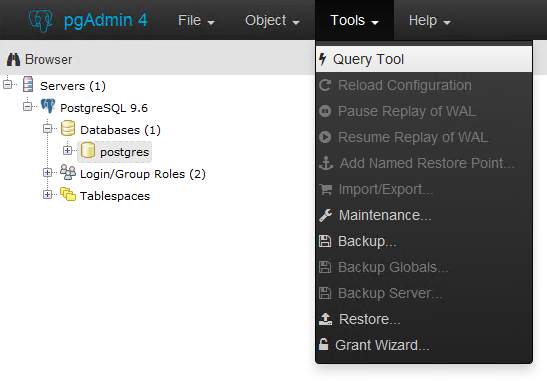Open the Object menu
Image resolution: width=547 pixels, height=381 pixels.
272,20
